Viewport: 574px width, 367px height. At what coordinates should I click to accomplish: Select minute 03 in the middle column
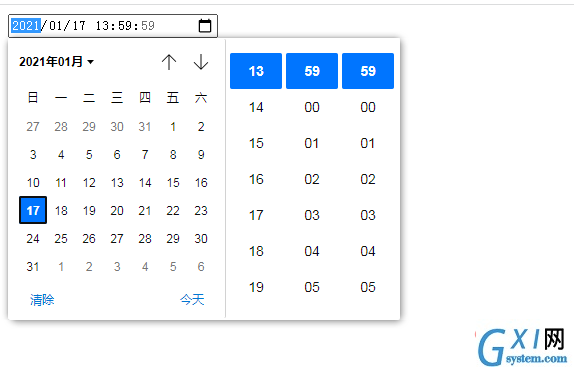coord(312,215)
